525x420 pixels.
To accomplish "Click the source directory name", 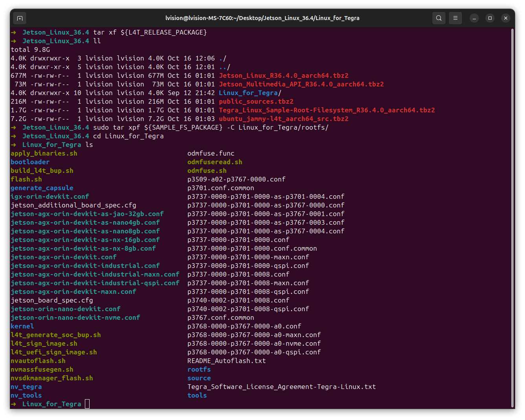I will pos(199,378).
